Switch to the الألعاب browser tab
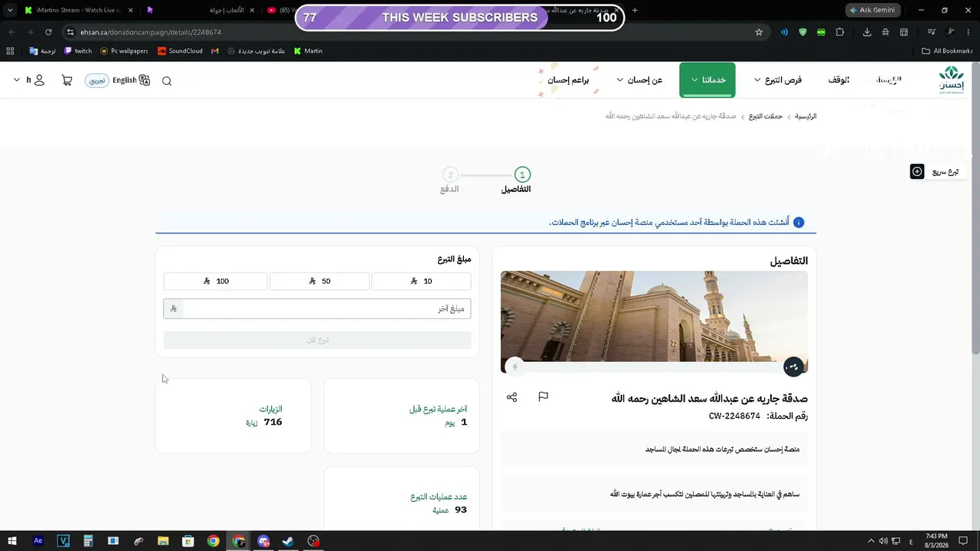Viewport: 980px width, 551px height. 201,10
